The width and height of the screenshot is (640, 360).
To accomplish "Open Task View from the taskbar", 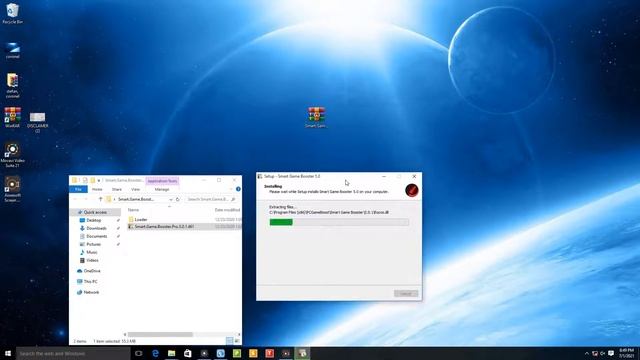I will (139, 353).
